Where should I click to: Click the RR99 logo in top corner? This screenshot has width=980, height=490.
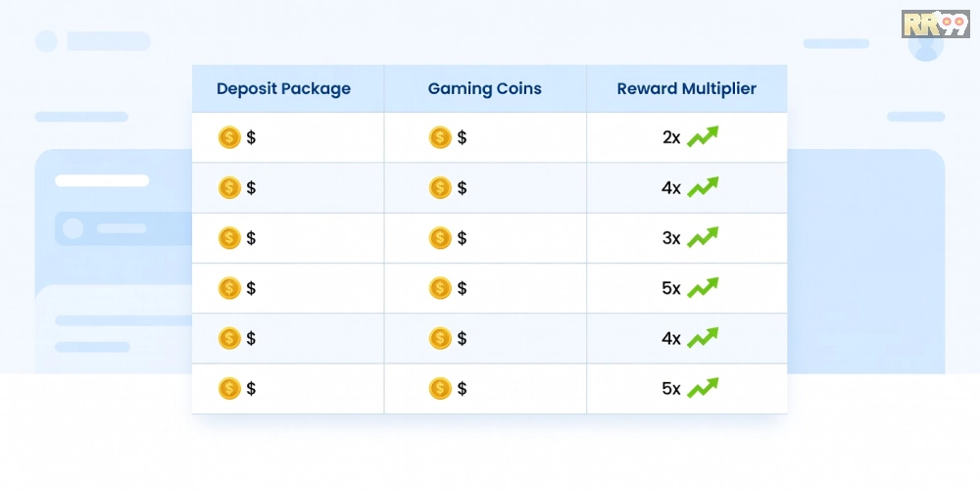point(935,24)
